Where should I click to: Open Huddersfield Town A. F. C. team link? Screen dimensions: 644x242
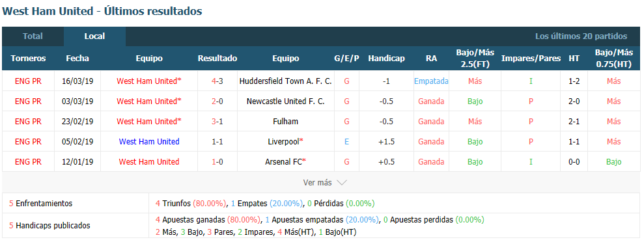pyautogui.click(x=285, y=81)
